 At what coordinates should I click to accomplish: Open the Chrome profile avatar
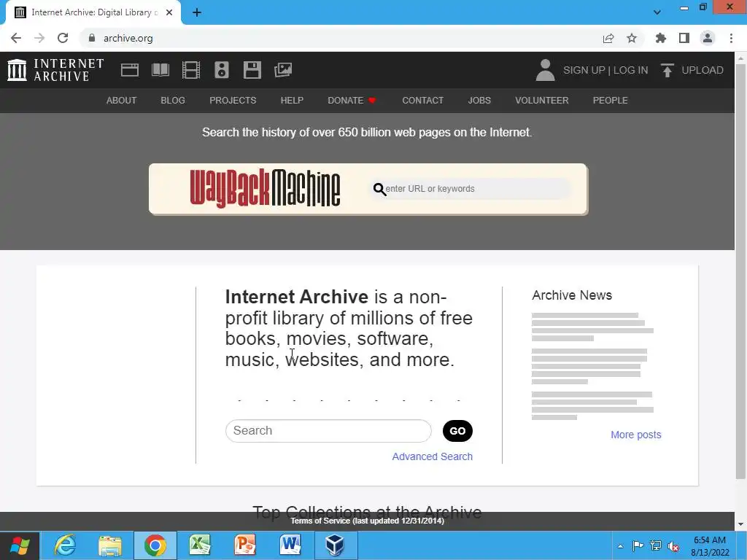coord(708,38)
